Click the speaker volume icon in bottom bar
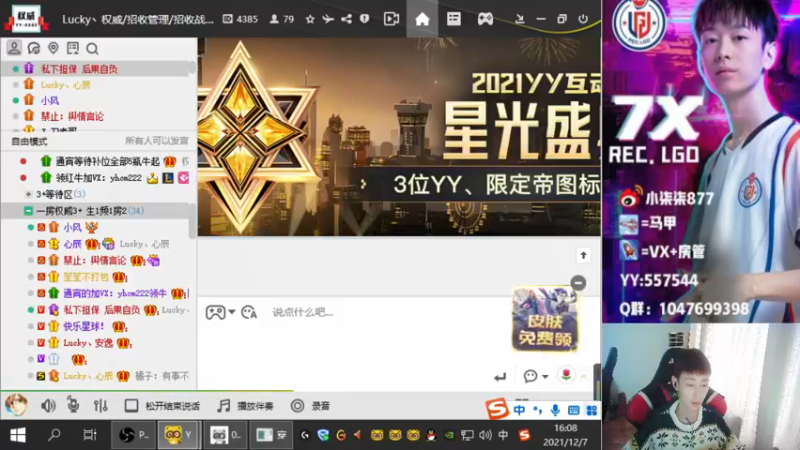The image size is (800, 450). tap(48, 406)
